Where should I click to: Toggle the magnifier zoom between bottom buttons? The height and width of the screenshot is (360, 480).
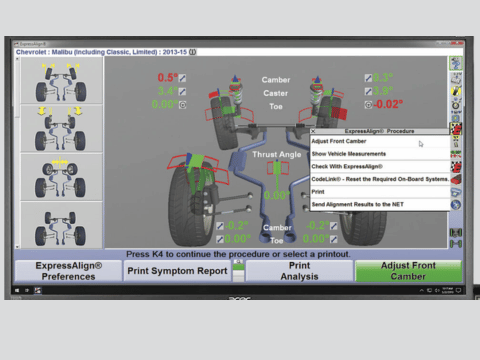(238, 262)
